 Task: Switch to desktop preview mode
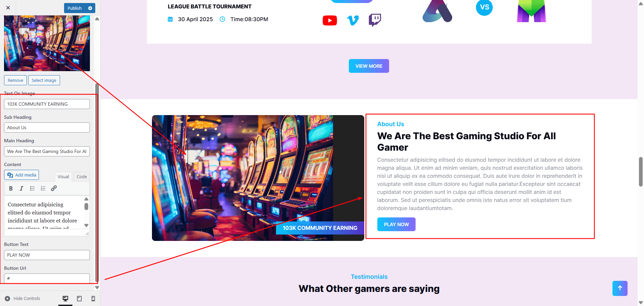point(65,299)
